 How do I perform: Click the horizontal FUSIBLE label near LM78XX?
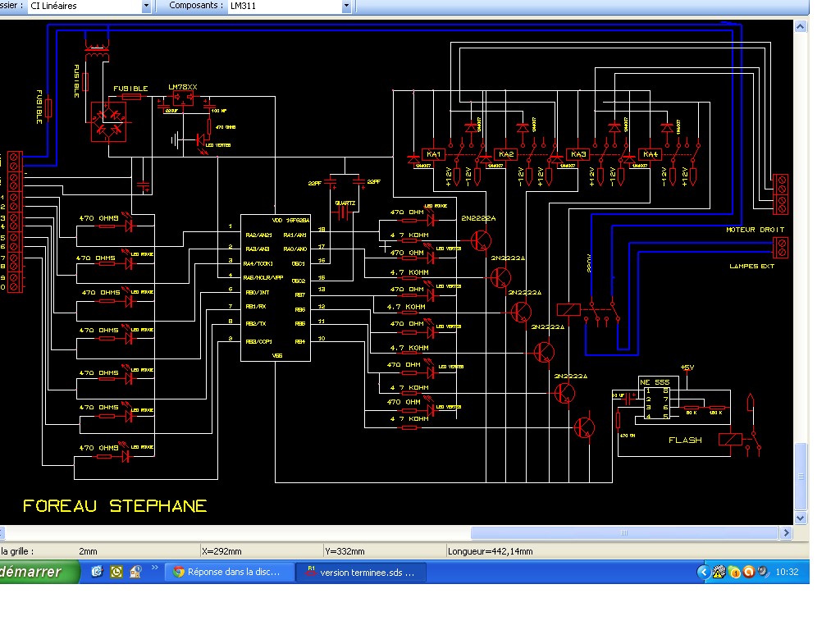click(x=130, y=89)
